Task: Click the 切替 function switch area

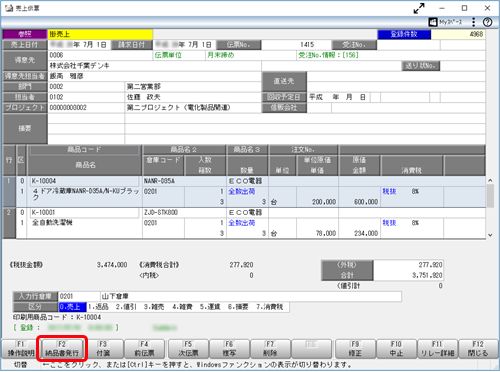Action: [21, 365]
